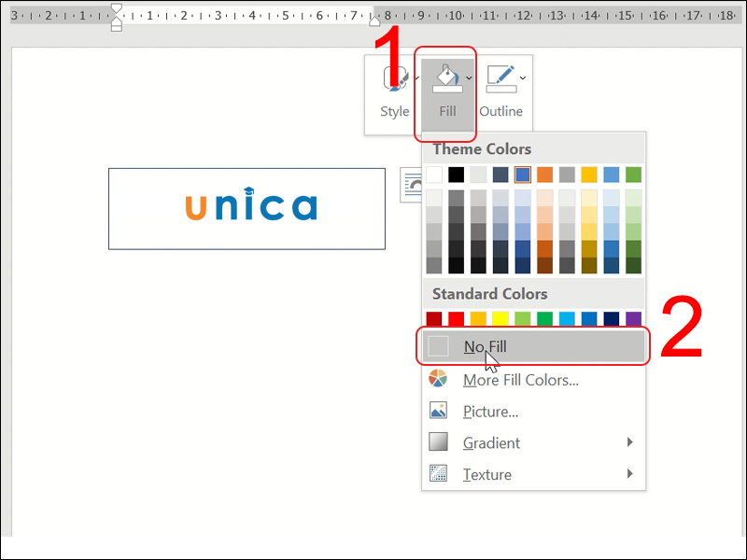The height and width of the screenshot is (560, 747).
Task: Click the Fill paint bucket icon
Action: tap(447, 78)
